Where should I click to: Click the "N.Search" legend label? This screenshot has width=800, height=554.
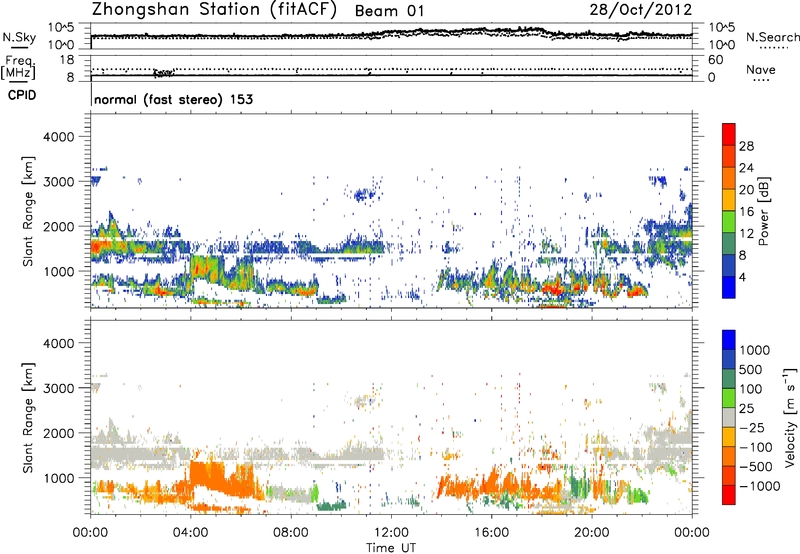point(773,37)
